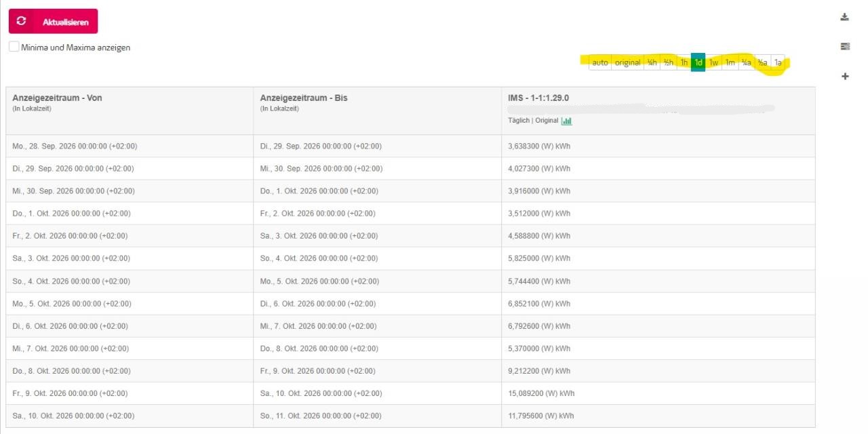The image size is (868, 434).
Task: Choose the 1h interval
Action: [x=684, y=62]
